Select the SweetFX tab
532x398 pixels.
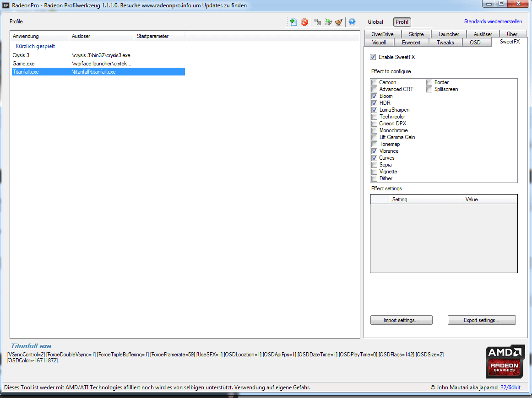click(x=510, y=42)
